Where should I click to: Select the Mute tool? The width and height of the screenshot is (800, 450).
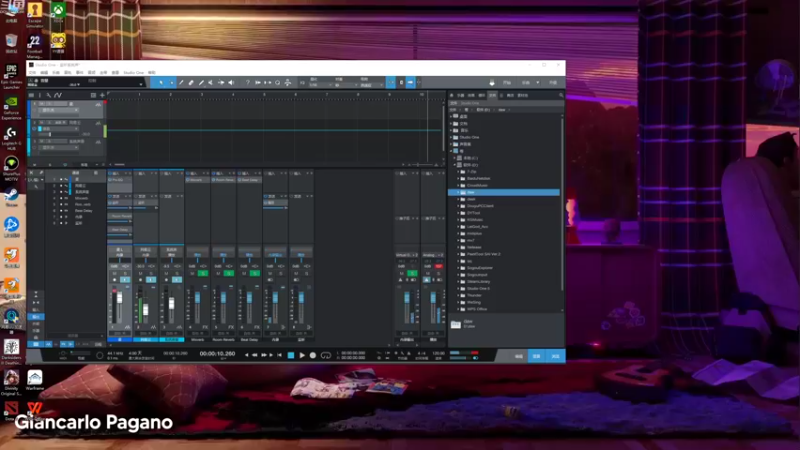tap(211, 83)
